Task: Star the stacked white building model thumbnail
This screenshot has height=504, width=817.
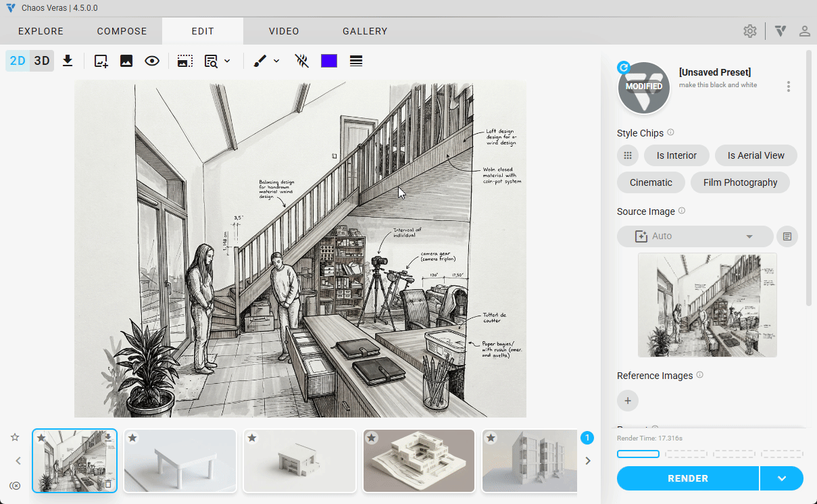Action: [x=372, y=438]
